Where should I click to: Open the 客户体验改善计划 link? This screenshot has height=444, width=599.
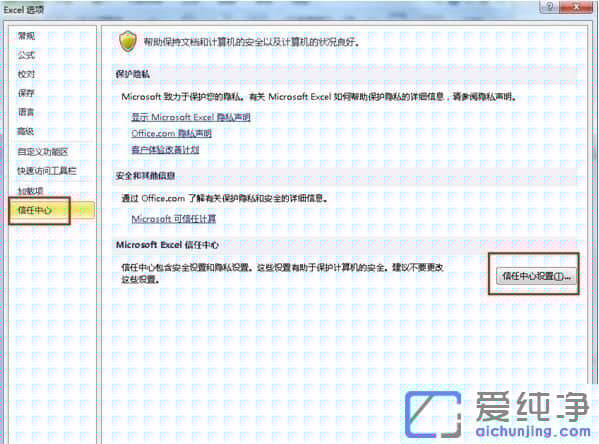coord(165,149)
